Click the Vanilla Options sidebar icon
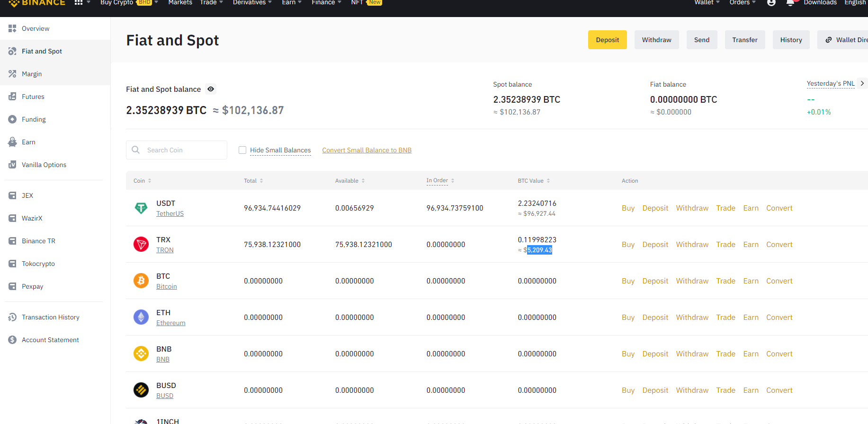Screen dimensions: 868x424 pyautogui.click(x=12, y=165)
